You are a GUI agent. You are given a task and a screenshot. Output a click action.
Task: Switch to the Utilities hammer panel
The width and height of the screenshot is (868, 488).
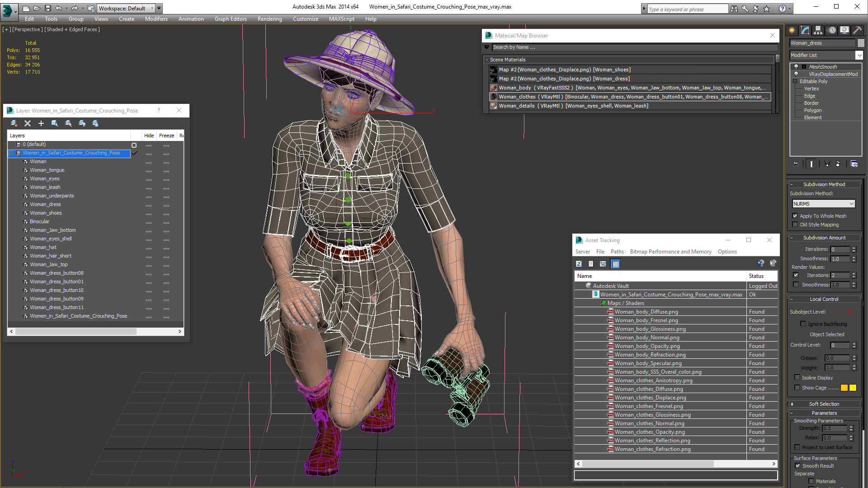coord(857,30)
